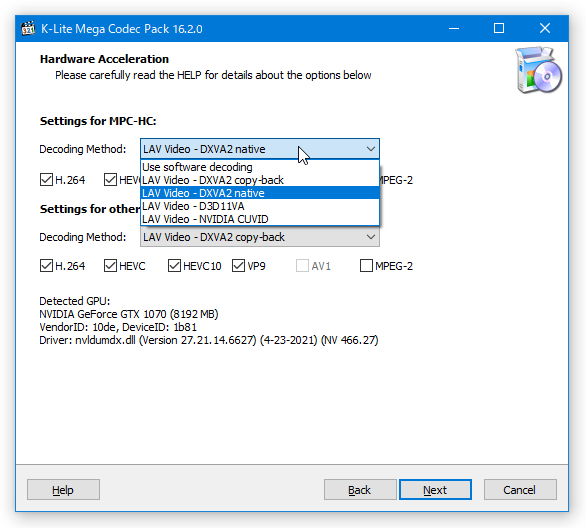Click the Driver: nvldumdx.dll version line
Image resolution: width=586 pixels, height=528 pixels.
tap(209, 340)
